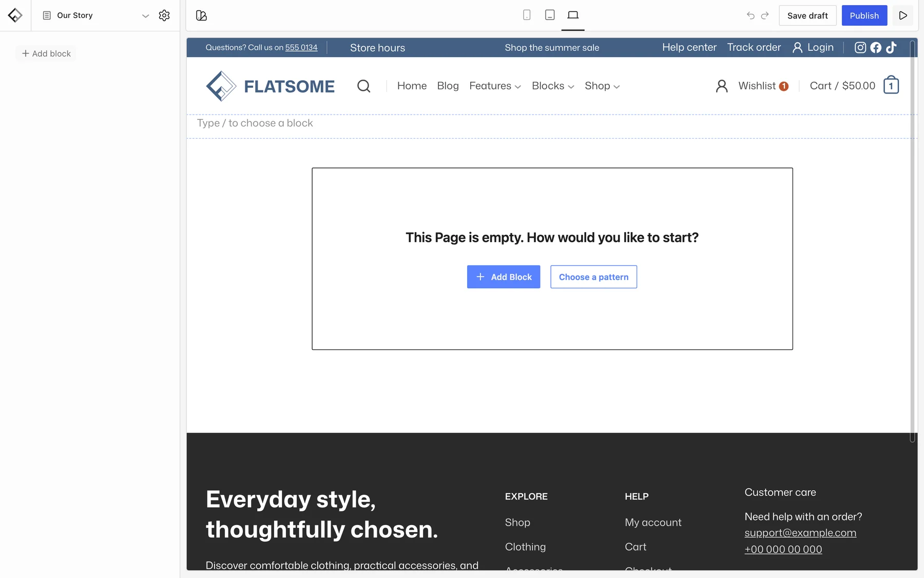Open page settings gear icon

164,15
